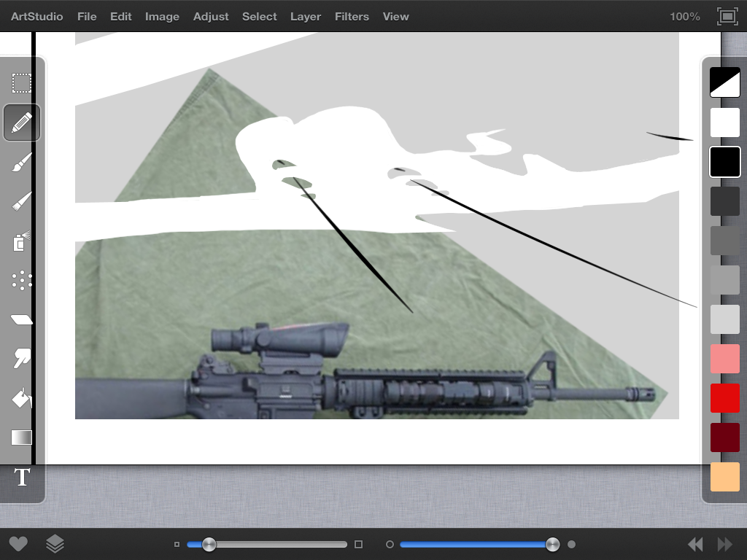Viewport: 747px width, 560px height.
Task: Open the favorites heart icon
Action: [x=18, y=544]
